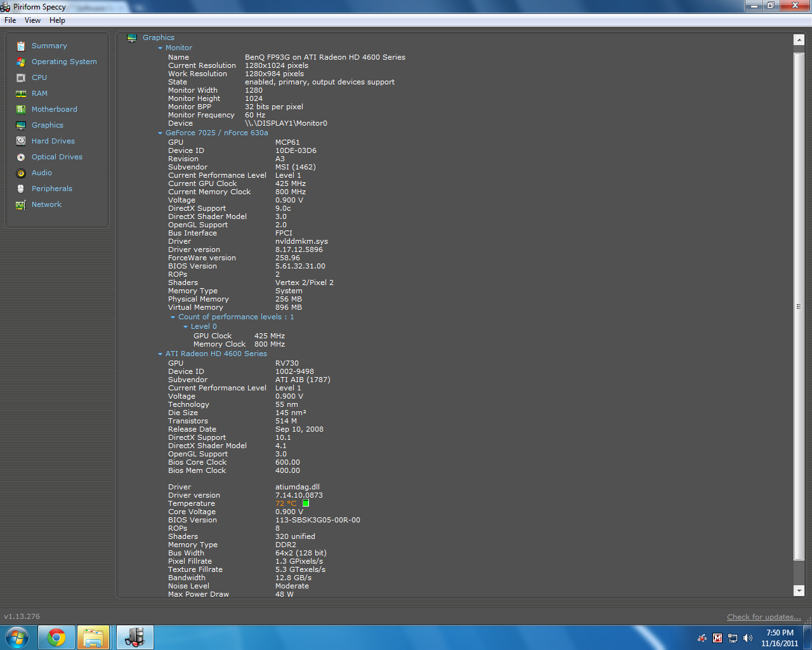The image size is (812, 650).
Task: Click the Optical Drives disc icon
Action: coord(21,157)
